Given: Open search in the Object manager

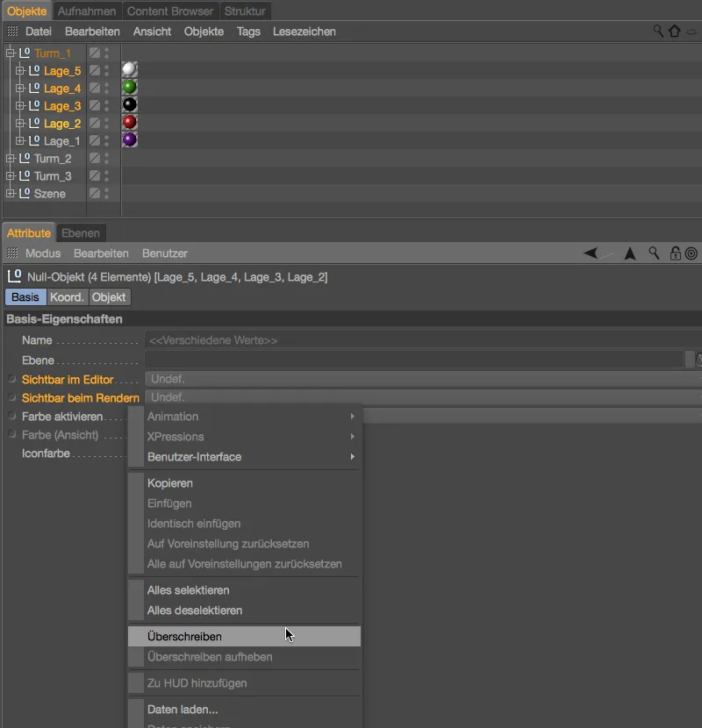Looking at the screenshot, I should 658,32.
